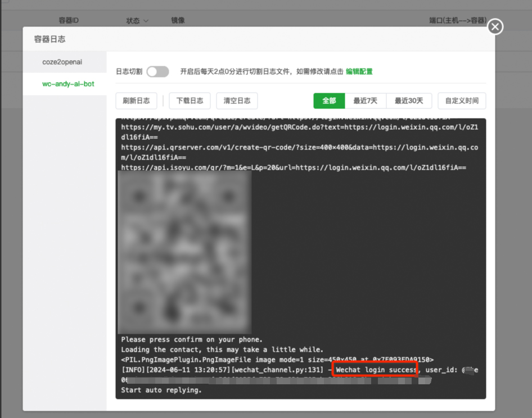Click the blurred QR code image

[x=184, y=252]
